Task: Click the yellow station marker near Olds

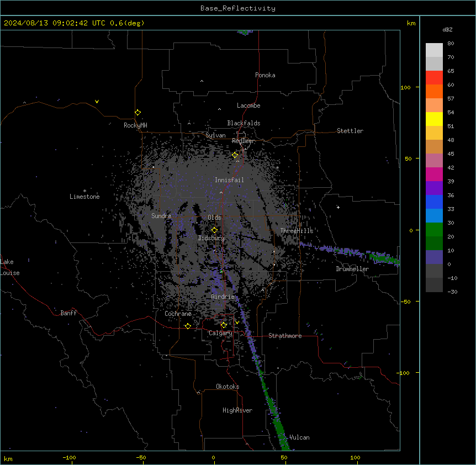Action: coord(214,230)
